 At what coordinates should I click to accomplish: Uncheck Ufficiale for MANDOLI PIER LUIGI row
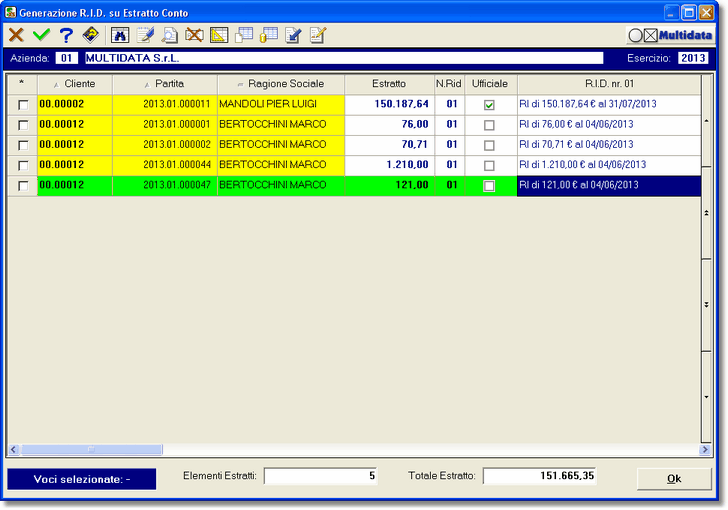pyautogui.click(x=489, y=105)
